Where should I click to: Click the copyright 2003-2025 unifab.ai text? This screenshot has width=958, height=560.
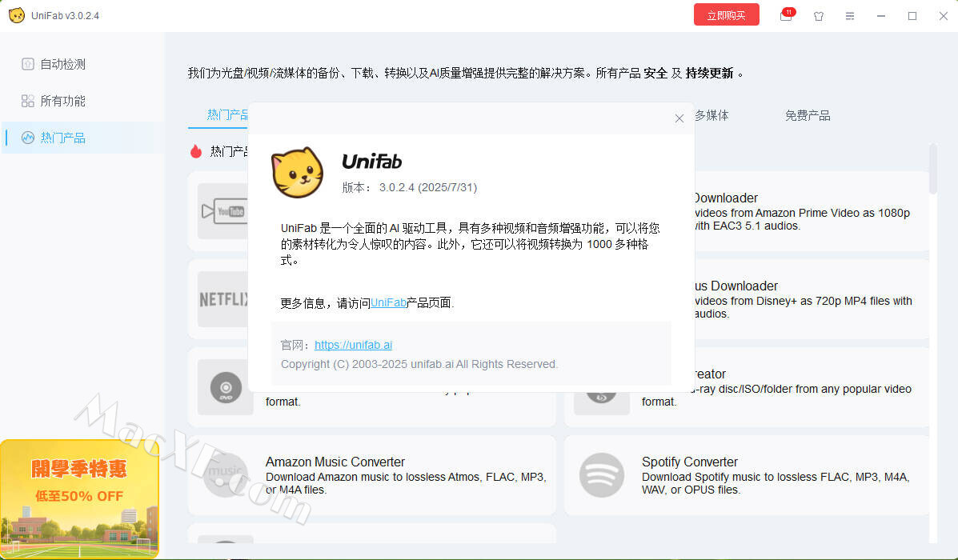419,364
